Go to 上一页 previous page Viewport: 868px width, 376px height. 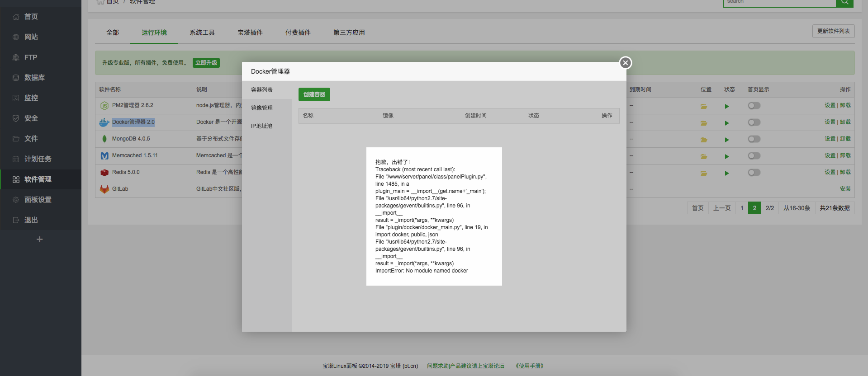point(722,208)
